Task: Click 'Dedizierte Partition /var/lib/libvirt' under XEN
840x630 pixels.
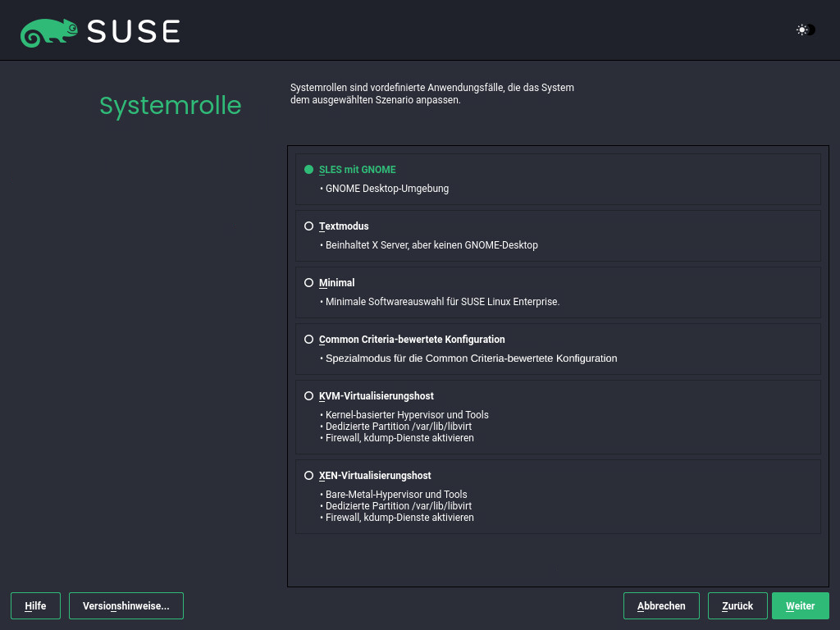Action: coord(399,505)
